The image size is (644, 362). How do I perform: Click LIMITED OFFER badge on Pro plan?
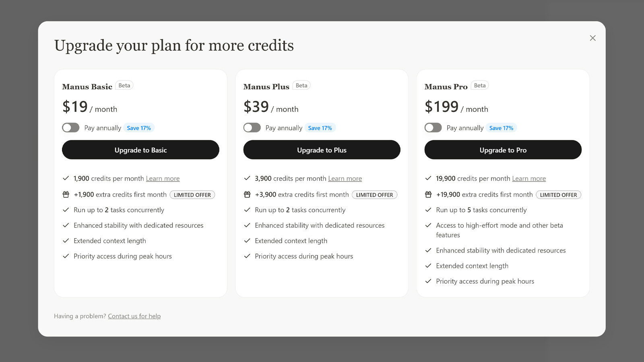(558, 195)
